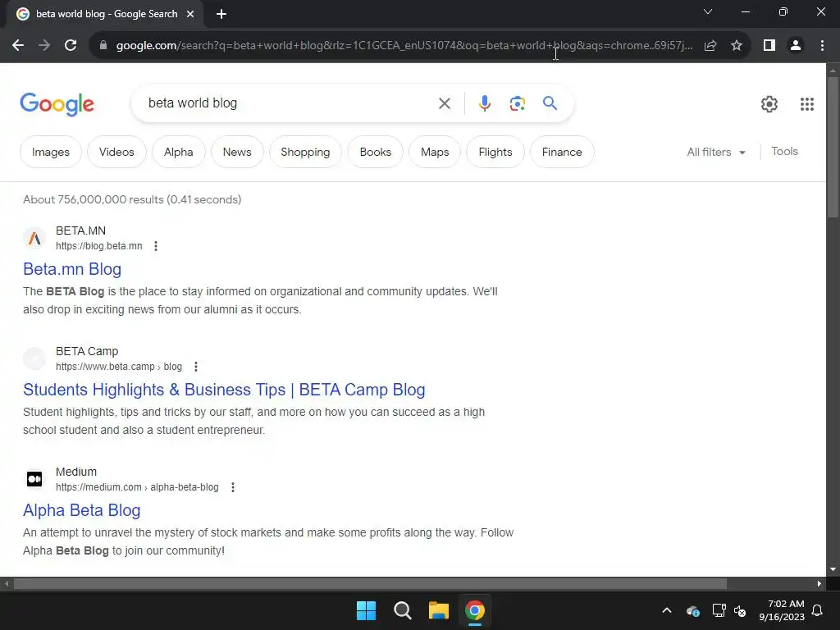Switch to Maps results
This screenshot has height=630, width=840.
(435, 152)
